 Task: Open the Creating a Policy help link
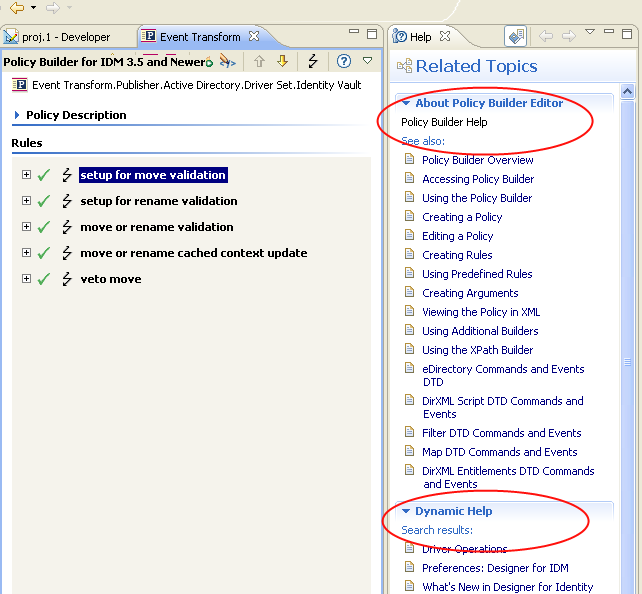pyautogui.click(x=462, y=217)
